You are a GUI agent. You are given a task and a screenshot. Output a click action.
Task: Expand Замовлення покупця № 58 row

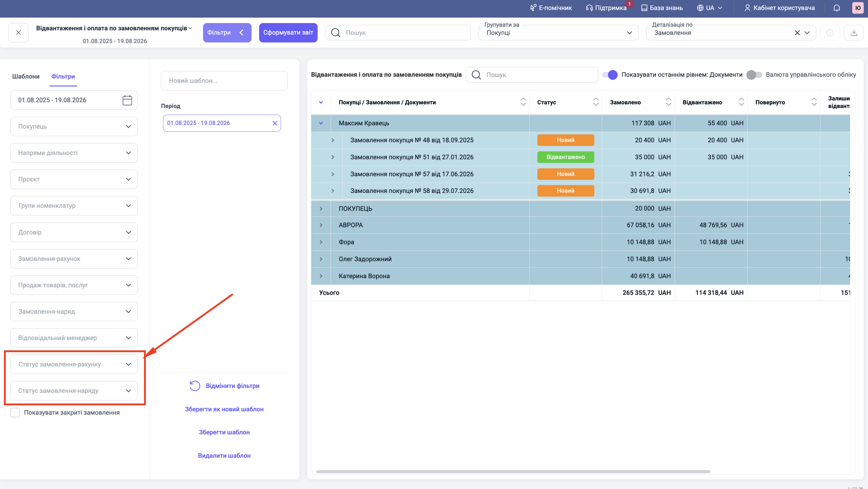(x=332, y=191)
